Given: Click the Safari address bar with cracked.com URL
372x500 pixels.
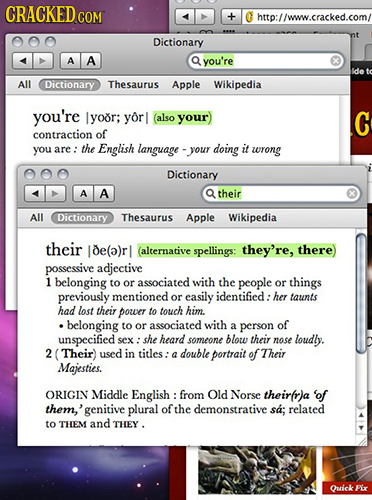Looking at the screenshot, I should tap(307, 17).
